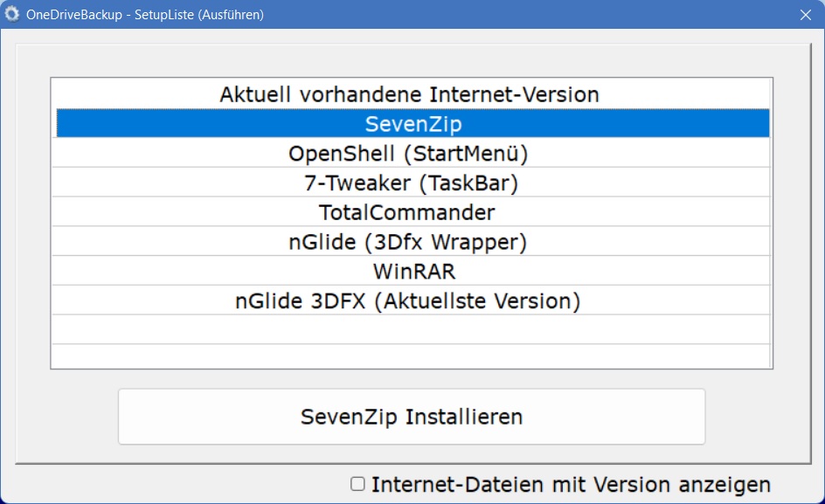Click the (TaskBar) text of the 7-Tweaker row
Image resolution: width=825 pixels, height=504 pixels.
click(x=468, y=183)
